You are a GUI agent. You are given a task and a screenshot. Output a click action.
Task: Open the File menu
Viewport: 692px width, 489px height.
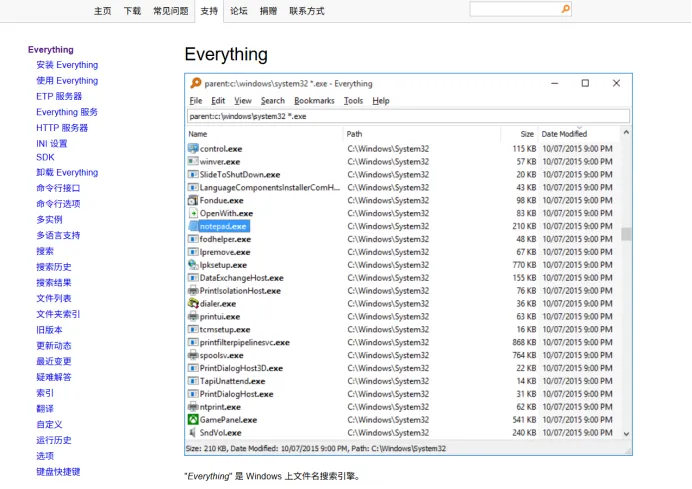coord(196,101)
